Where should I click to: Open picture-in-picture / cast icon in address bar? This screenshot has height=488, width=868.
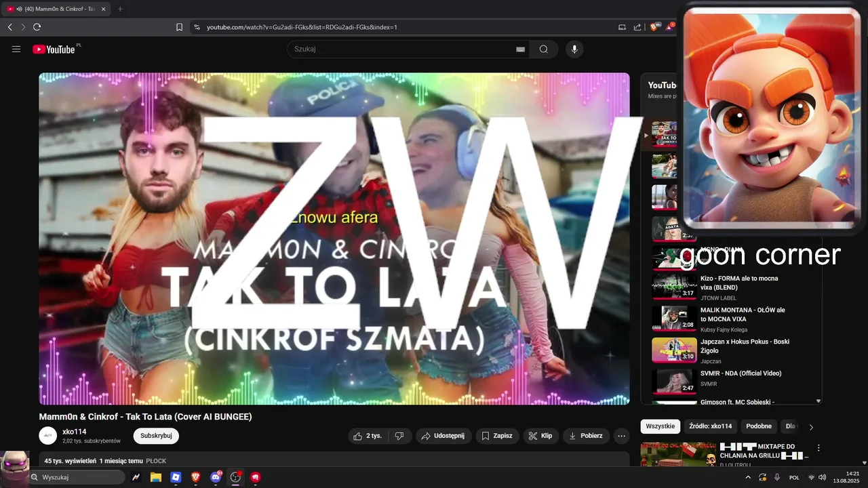pos(622,27)
